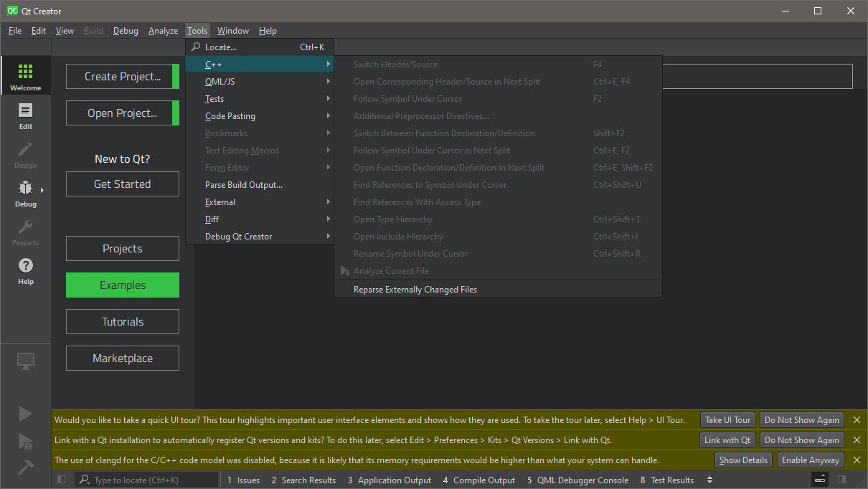Close the open Tools menu
This screenshot has height=489, width=868.
click(x=197, y=31)
